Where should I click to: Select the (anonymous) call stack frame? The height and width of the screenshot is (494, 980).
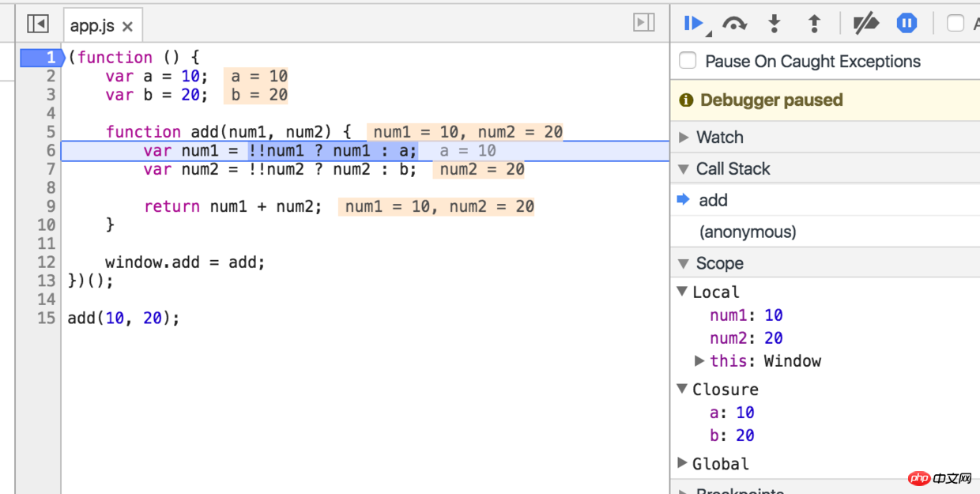click(825, 232)
